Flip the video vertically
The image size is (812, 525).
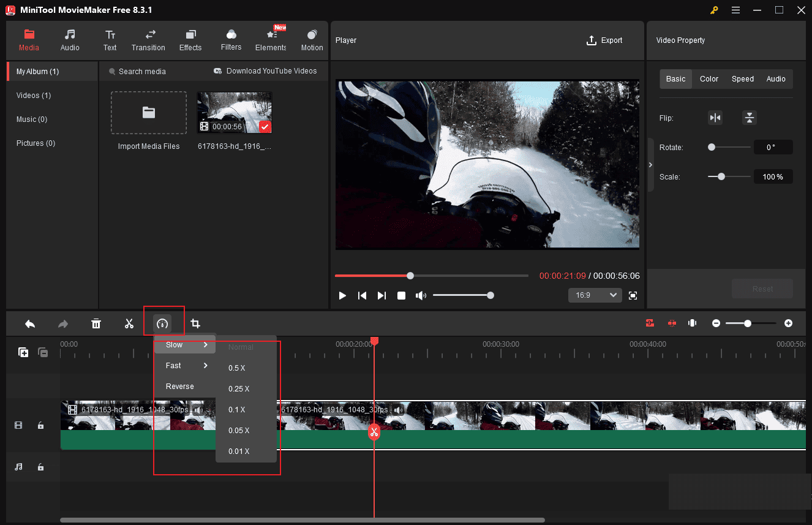pos(750,117)
